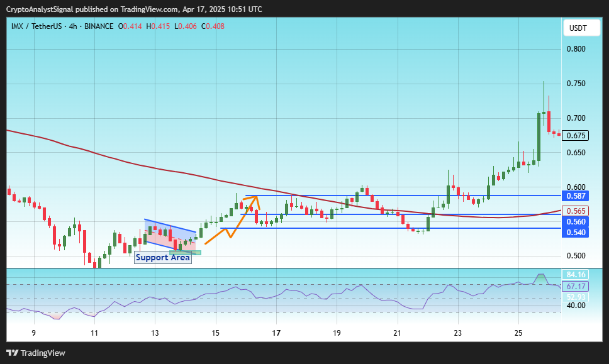Click the TradingView logo at bottom left
The image size is (609, 364).
point(36,353)
